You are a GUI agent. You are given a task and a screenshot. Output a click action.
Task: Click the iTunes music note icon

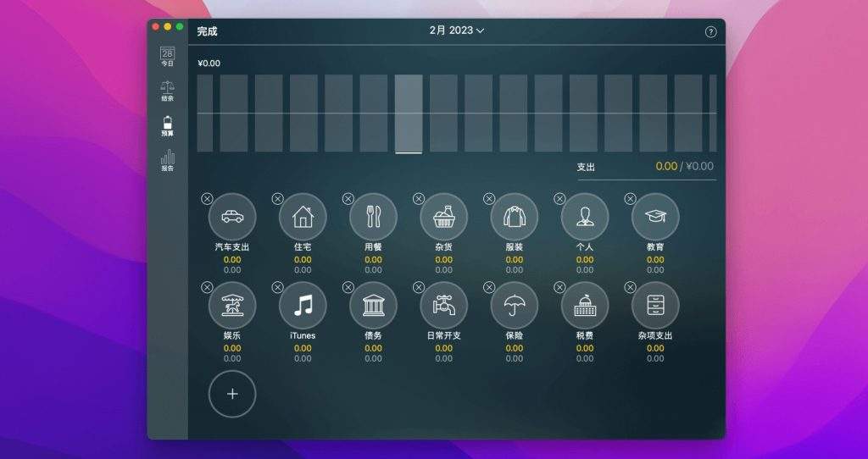303,305
